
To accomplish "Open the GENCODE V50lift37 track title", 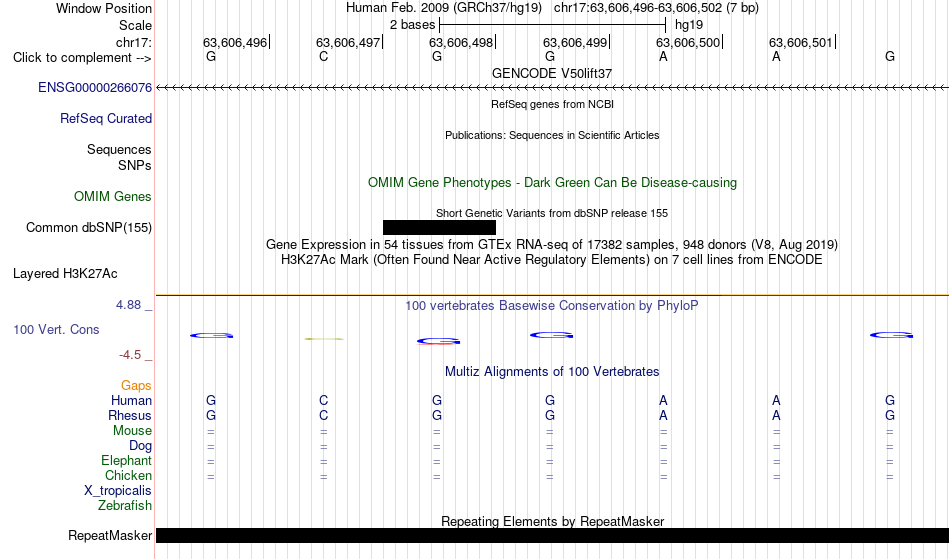I will [x=552, y=73].
